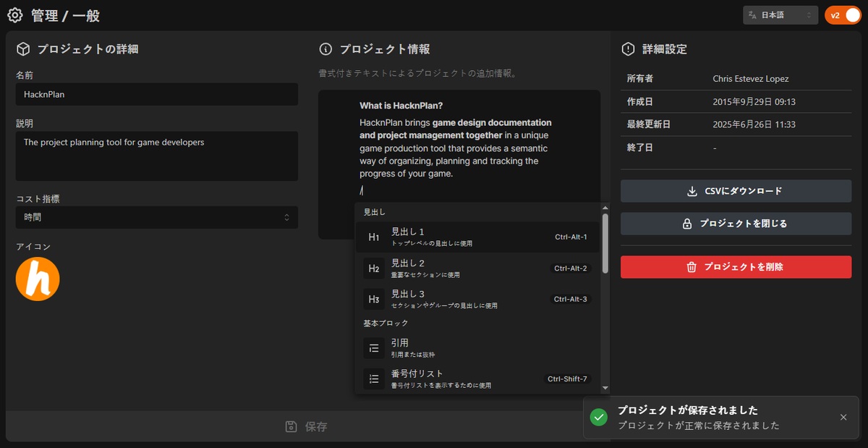Click the What is HacknPlan? heading text
Image resolution: width=868 pixels, height=448 pixels.
pyautogui.click(x=401, y=106)
